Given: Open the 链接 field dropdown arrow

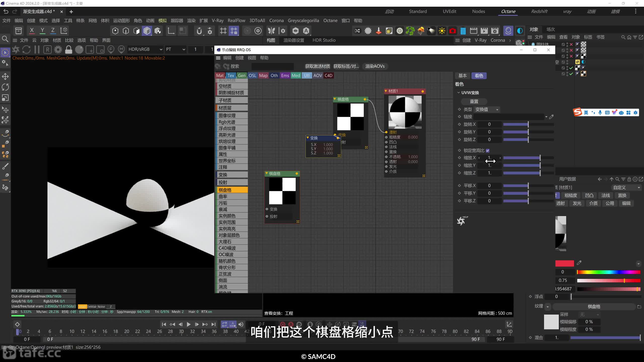Looking at the screenshot, I should [x=546, y=117].
